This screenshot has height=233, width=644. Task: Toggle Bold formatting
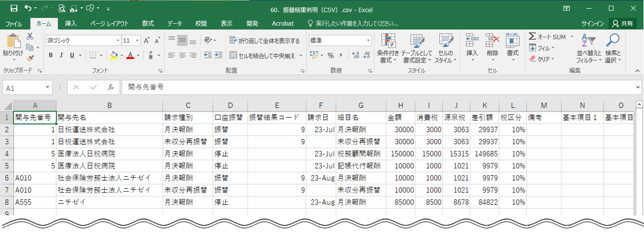coord(51,55)
